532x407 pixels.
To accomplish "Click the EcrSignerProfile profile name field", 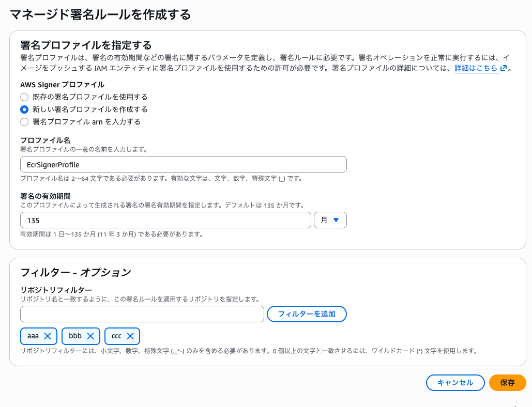I will (x=183, y=164).
